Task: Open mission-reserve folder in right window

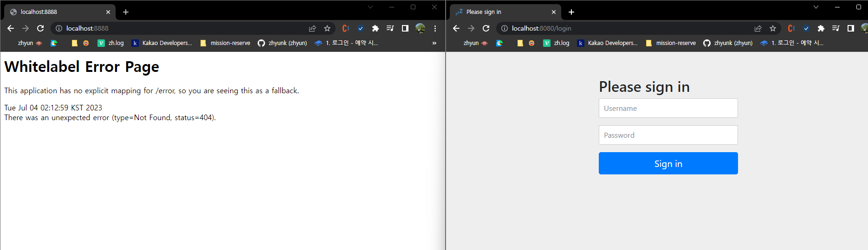Action: [671, 43]
